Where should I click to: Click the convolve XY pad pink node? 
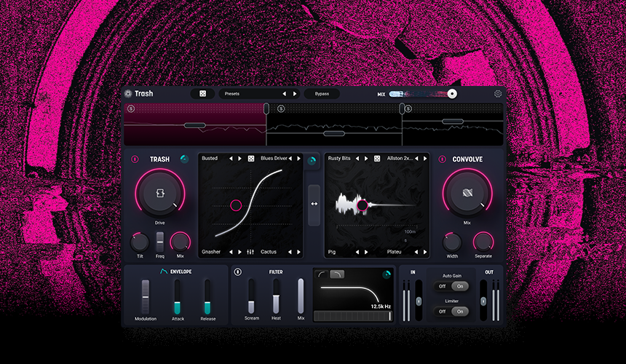362,205
